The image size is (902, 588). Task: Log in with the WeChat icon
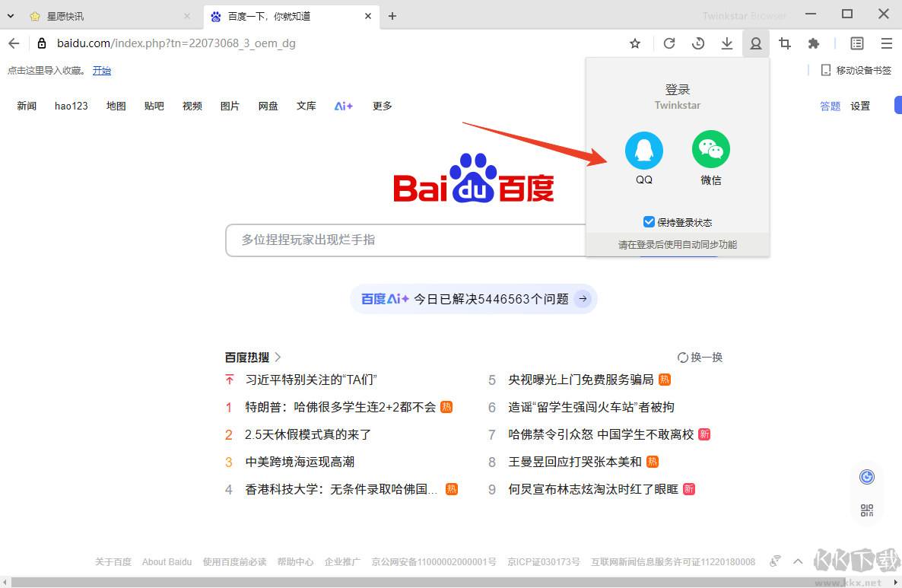pos(710,150)
